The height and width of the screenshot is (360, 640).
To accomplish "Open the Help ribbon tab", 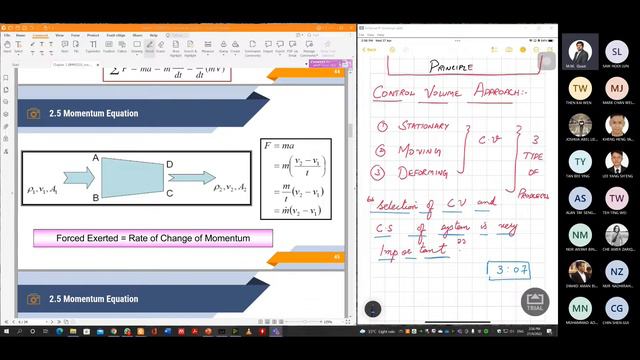I will 153,36.
